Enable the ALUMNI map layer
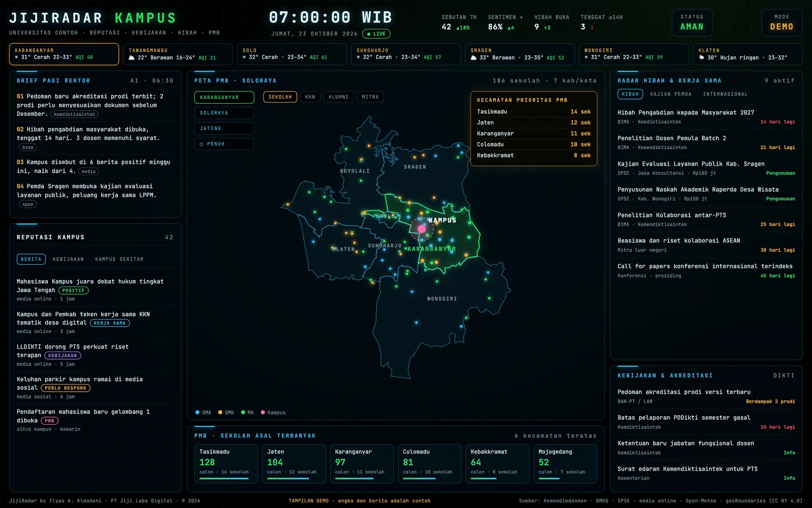The width and height of the screenshot is (812, 508). [x=339, y=97]
